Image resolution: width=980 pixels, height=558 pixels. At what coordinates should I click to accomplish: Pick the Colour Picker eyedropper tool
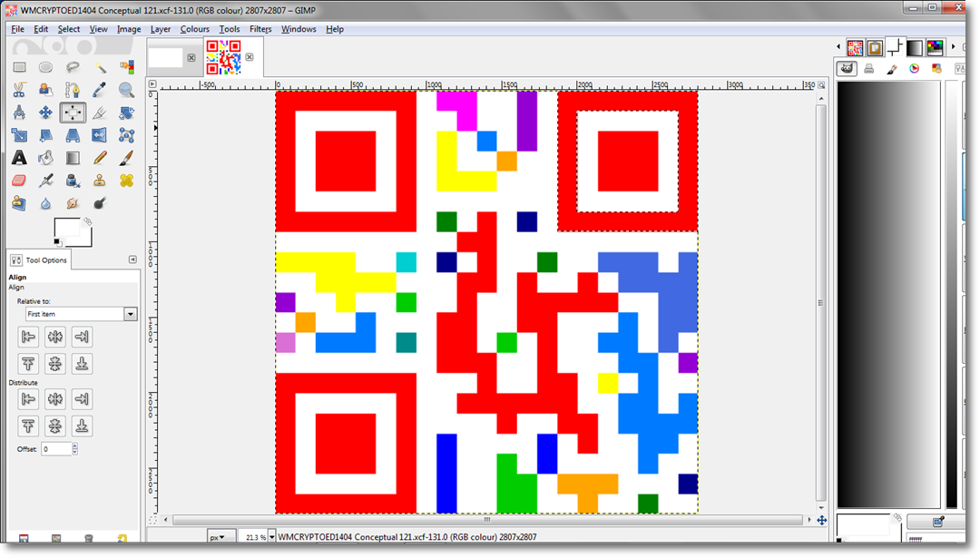100,90
